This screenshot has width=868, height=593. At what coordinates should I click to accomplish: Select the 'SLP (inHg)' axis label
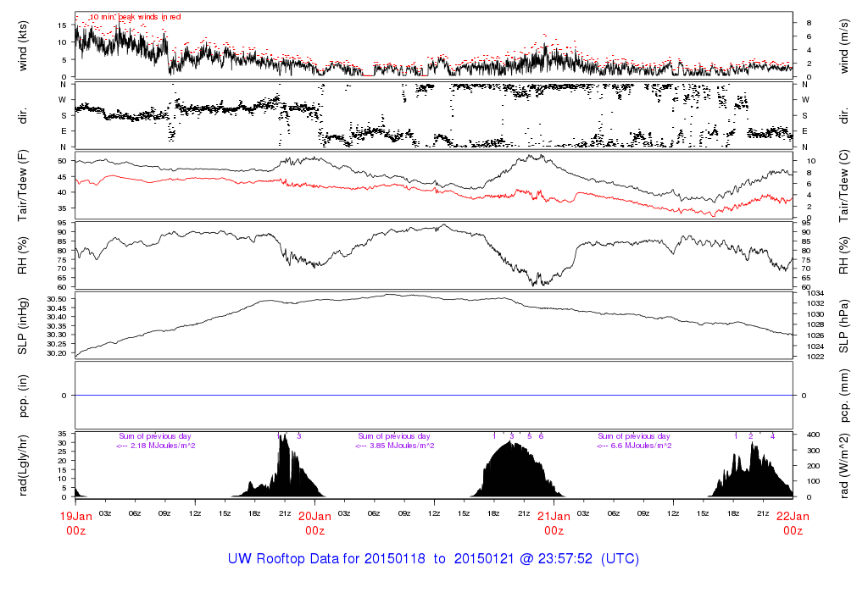(x=24, y=326)
